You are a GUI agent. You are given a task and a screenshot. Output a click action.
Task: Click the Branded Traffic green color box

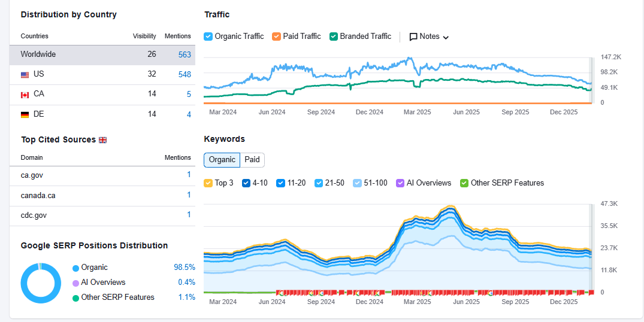334,37
